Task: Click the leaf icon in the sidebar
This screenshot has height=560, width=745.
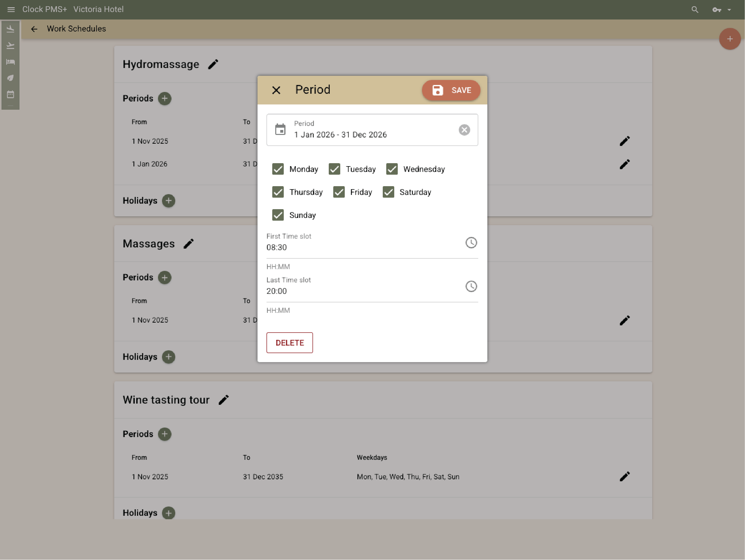Action: coord(10,78)
